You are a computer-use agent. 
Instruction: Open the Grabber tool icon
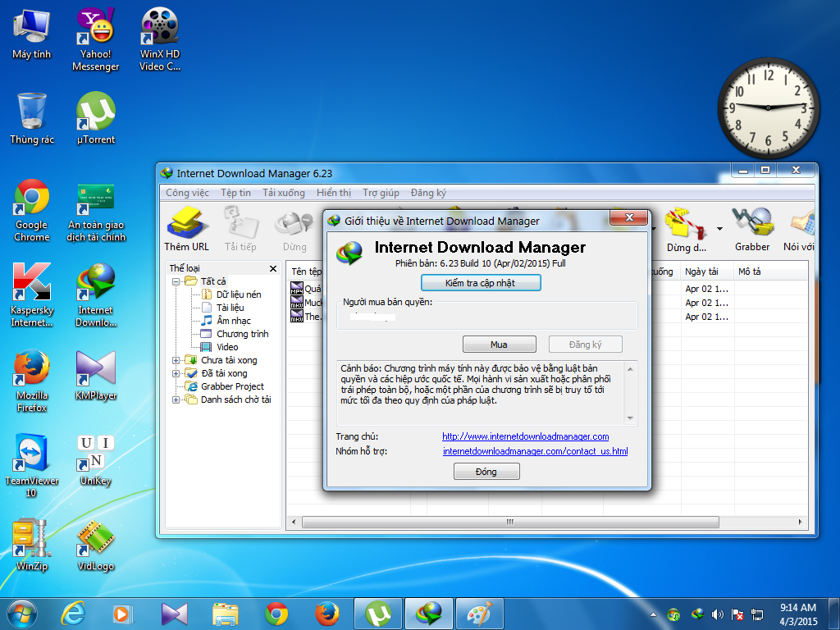(x=752, y=230)
